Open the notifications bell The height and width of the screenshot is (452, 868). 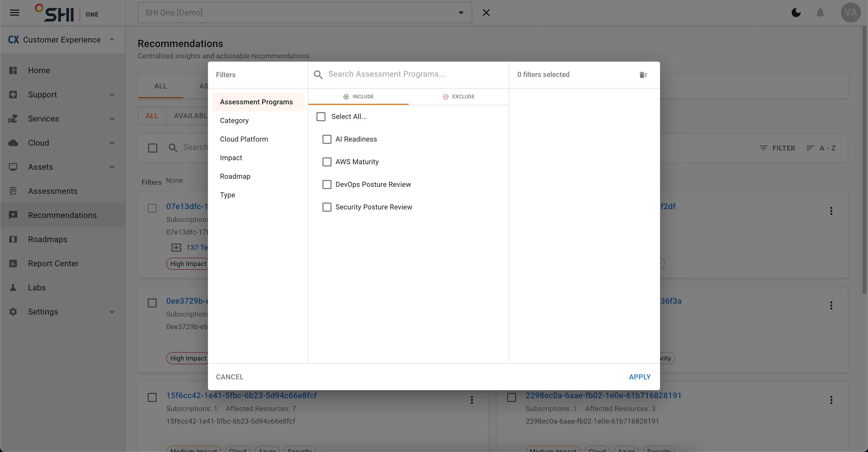(x=820, y=13)
